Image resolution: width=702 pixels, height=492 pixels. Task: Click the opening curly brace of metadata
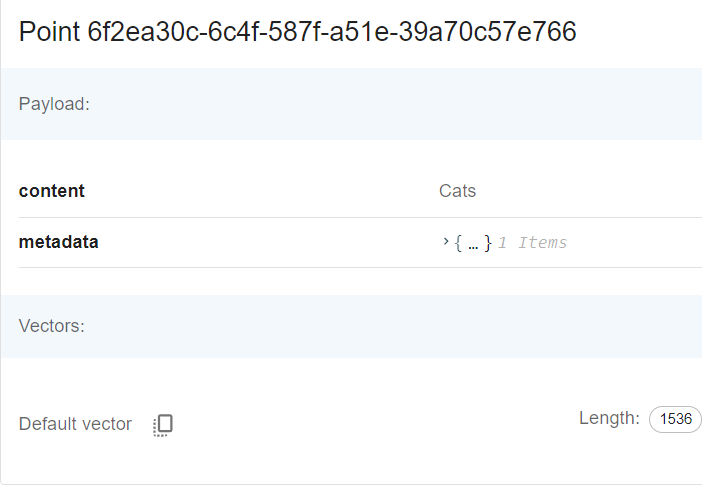(458, 242)
